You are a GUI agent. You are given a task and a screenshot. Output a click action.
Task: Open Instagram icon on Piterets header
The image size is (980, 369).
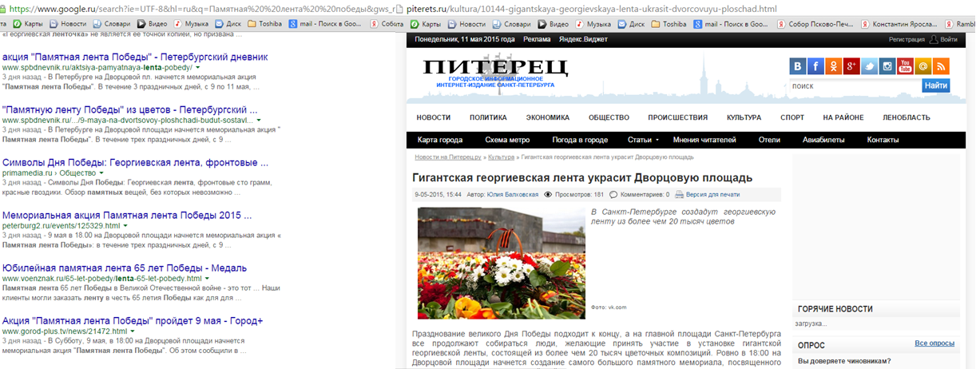coord(887,66)
